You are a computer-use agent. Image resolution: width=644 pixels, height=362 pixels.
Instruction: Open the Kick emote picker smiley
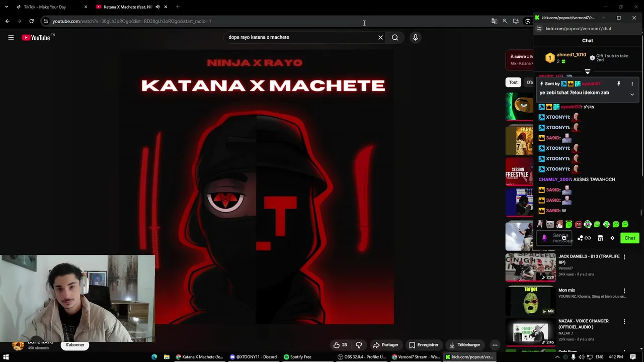(564, 238)
